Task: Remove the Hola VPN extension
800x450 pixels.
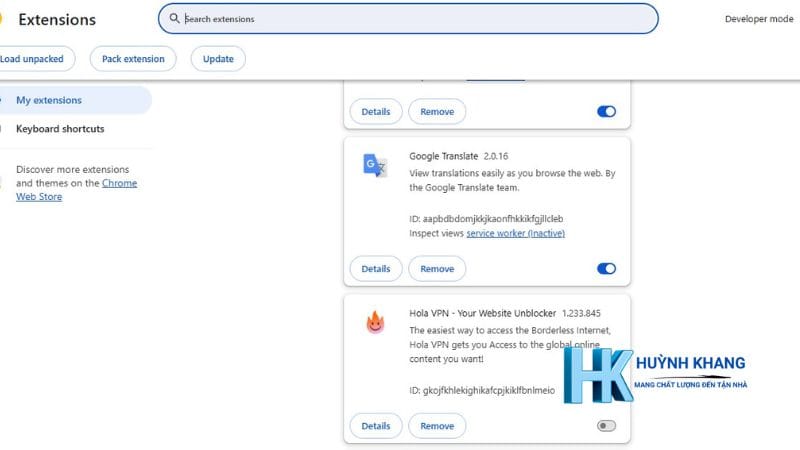Action: (x=437, y=426)
